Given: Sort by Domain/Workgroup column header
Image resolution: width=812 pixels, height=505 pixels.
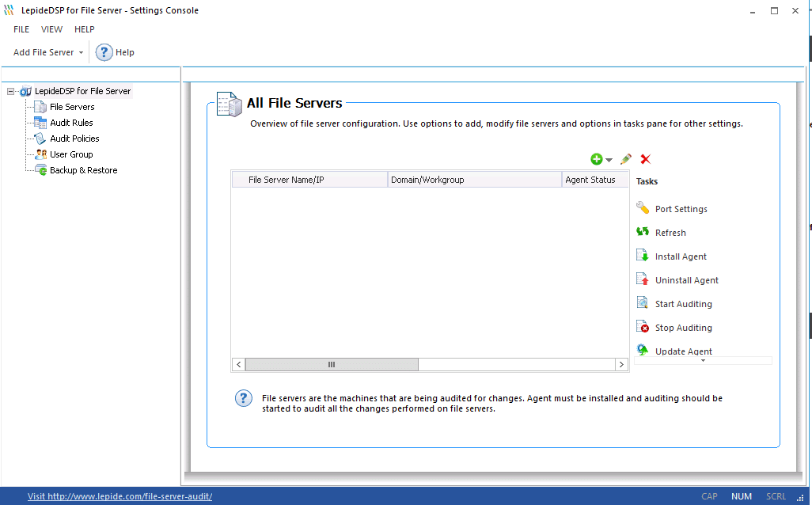Looking at the screenshot, I should pyautogui.click(x=474, y=180).
